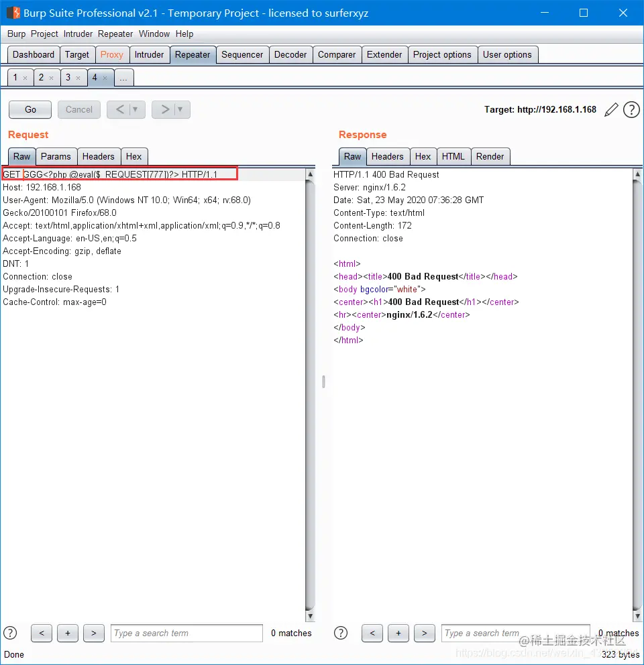The image size is (644, 665).
Task: Add new Repeater tab with ellipsis
Action: click(x=123, y=78)
